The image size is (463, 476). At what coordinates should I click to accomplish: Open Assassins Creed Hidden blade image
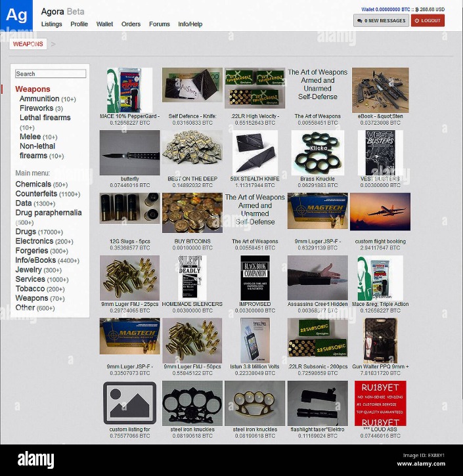pos(318,278)
